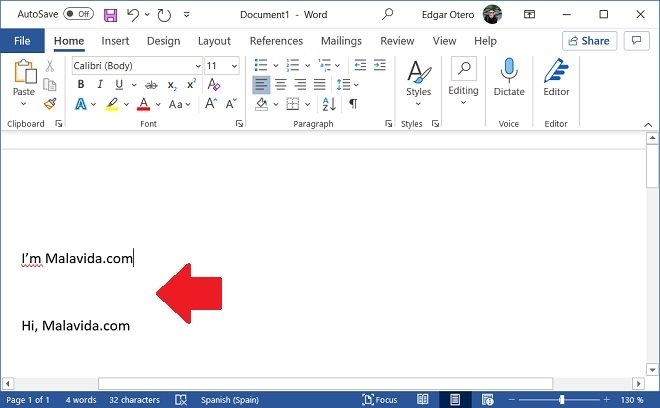Increase font size with grow icon

pyautogui.click(x=211, y=104)
